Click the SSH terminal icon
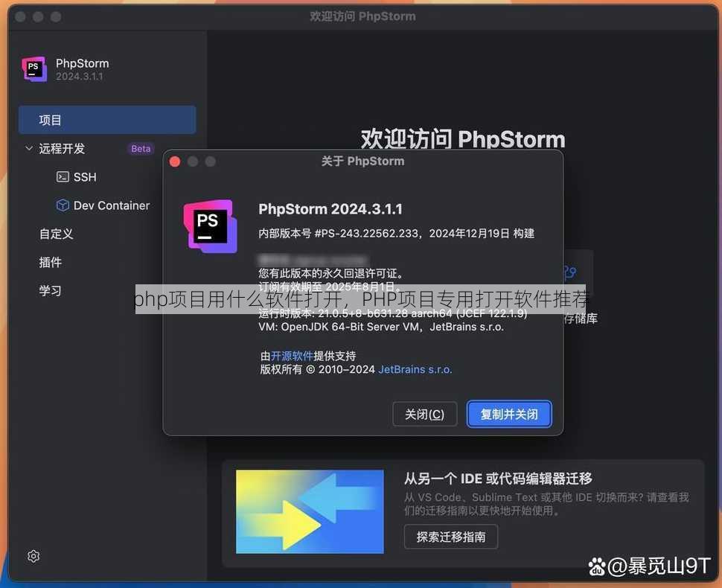Screen dimensions: 722x588 point(63,177)
